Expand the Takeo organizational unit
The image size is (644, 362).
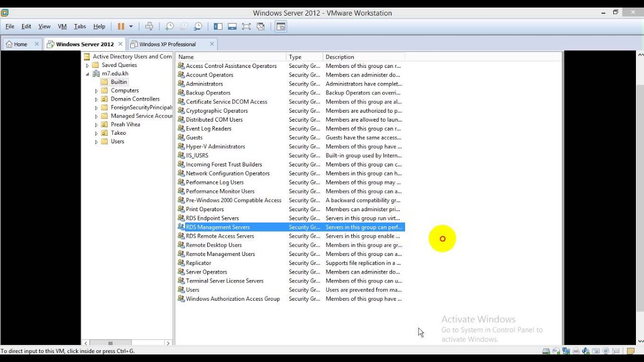97,133
